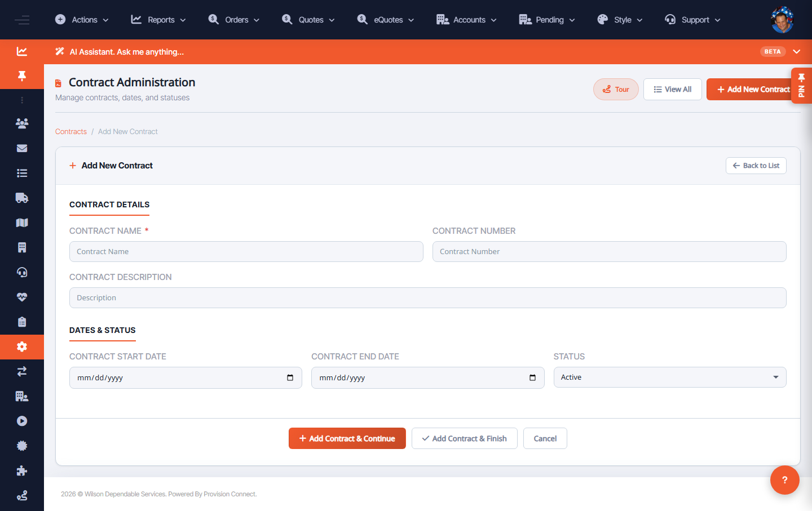This screenshot has height=511, width=812.
Task: Expand the Orders menu
Action: (234, 20)
